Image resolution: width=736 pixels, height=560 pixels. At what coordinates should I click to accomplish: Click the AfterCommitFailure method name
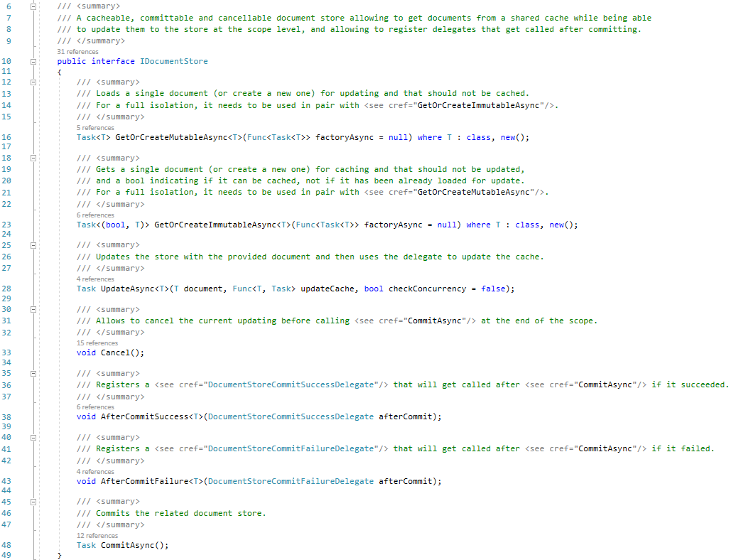point(145,481)
